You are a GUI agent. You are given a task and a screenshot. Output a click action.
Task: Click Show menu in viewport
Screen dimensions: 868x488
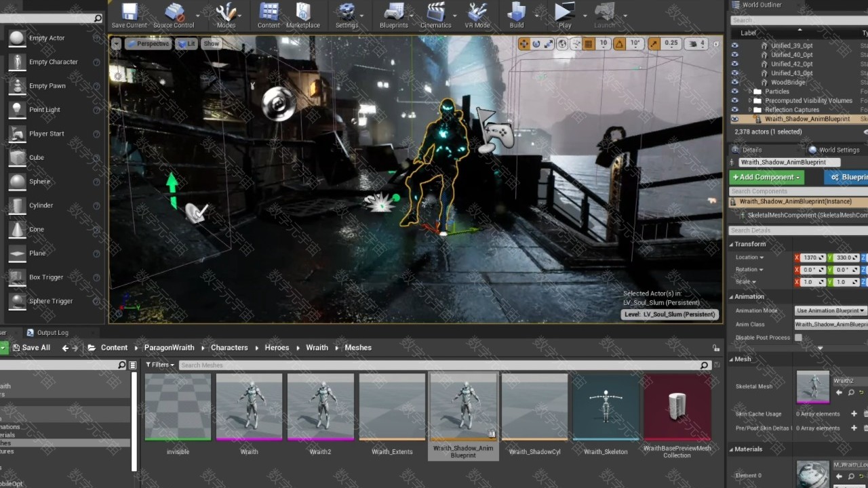(212, 43)
